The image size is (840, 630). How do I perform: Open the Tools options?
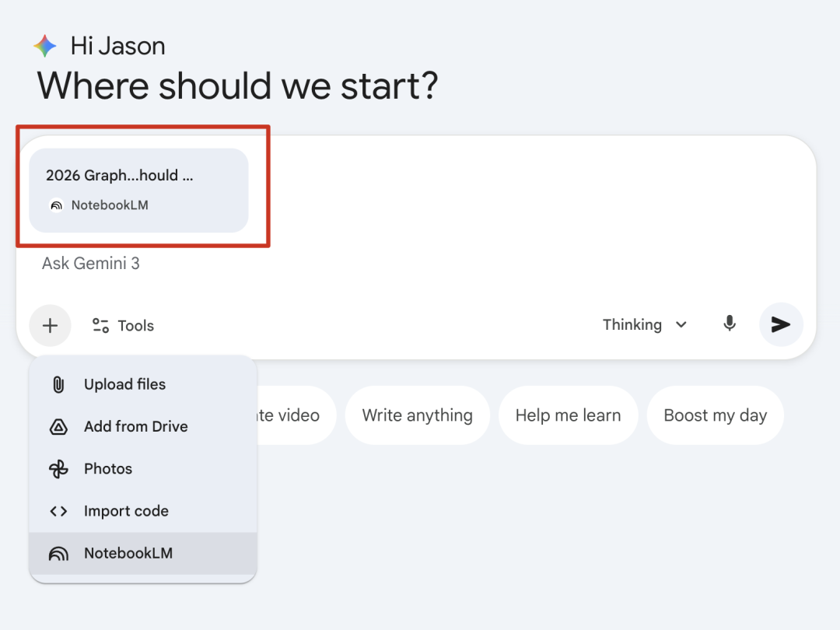[124, 326]
